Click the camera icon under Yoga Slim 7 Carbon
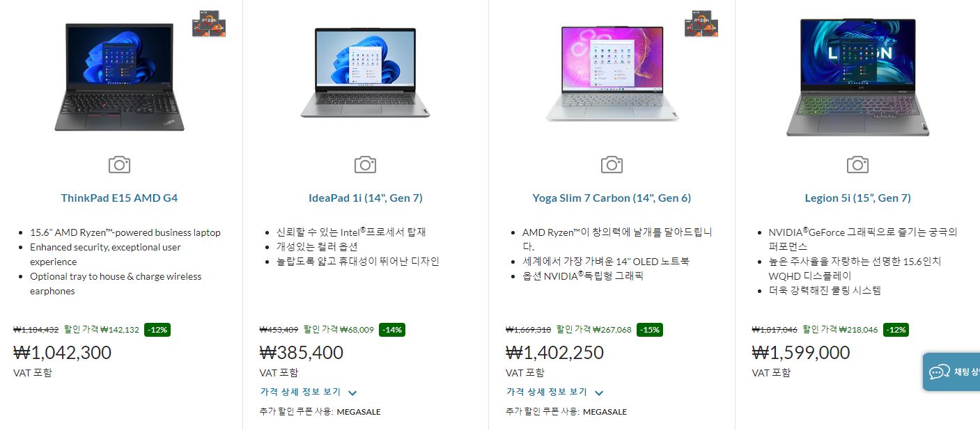The height and width of the screenshot is (430, 980). click(x=612, y=165)
